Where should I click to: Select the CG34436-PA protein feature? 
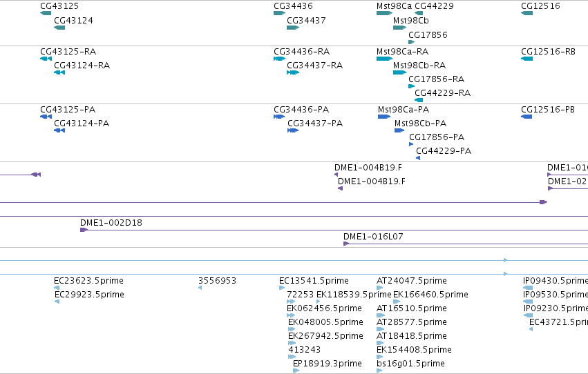(279, 117)
